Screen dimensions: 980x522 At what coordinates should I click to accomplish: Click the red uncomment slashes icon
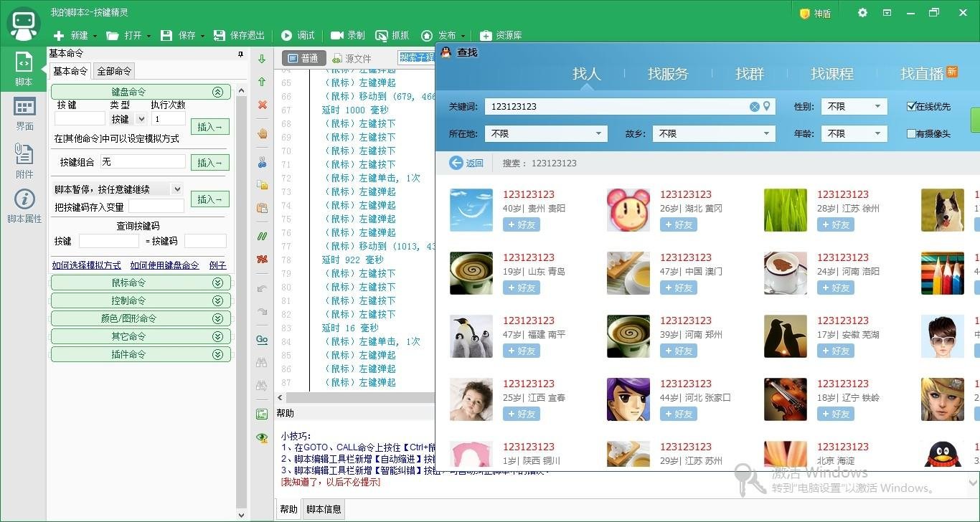pos(262,259)
